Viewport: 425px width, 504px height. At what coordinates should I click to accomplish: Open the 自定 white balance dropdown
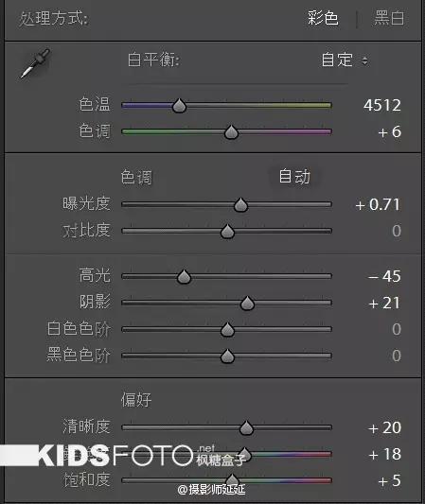pos(345,61)
